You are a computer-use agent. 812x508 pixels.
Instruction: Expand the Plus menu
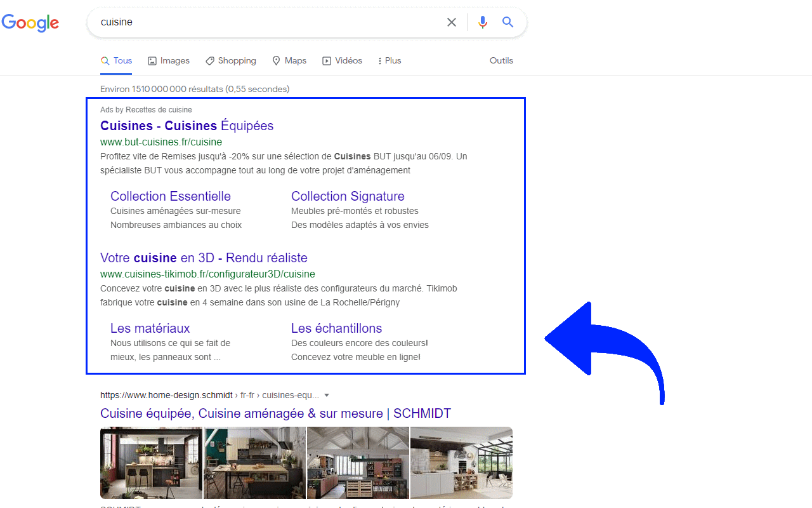click(390, 61)
